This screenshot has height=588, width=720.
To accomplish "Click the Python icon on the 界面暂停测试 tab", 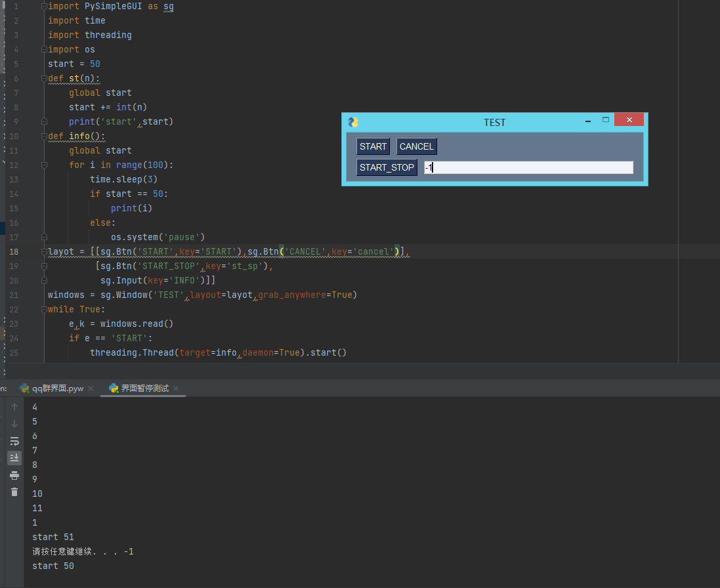I will point(115,388).
